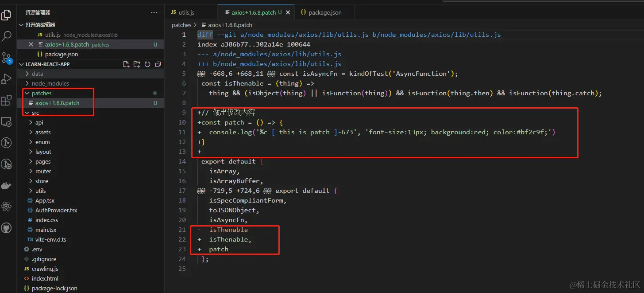Open the Explorer view in the activity bar
Viewport: 644px width, 293px height.
[6, 16]
